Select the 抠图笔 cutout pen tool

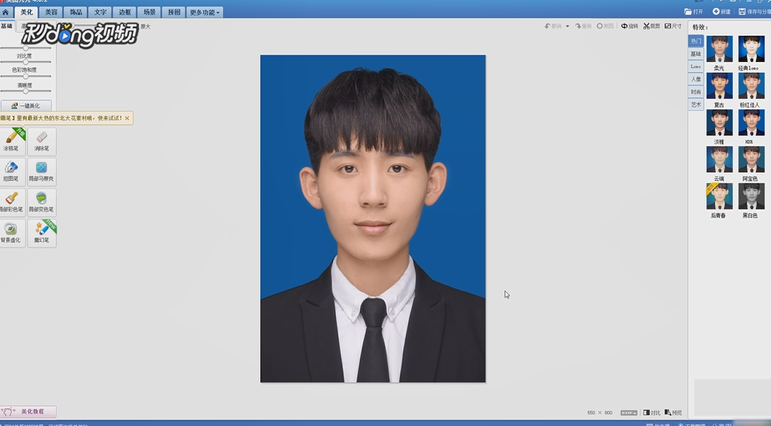point(11,172)
